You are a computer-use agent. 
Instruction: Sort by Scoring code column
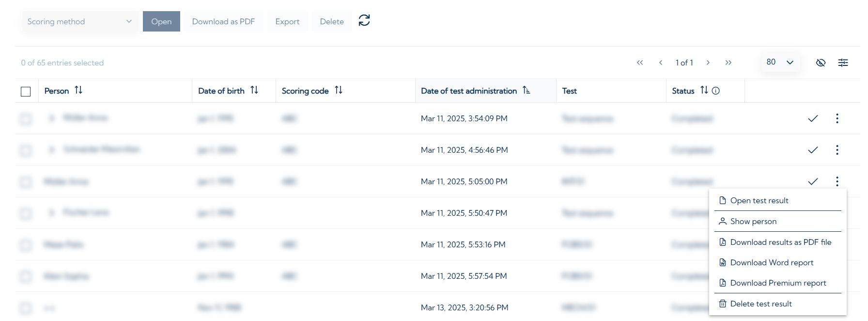coord(339,90)
